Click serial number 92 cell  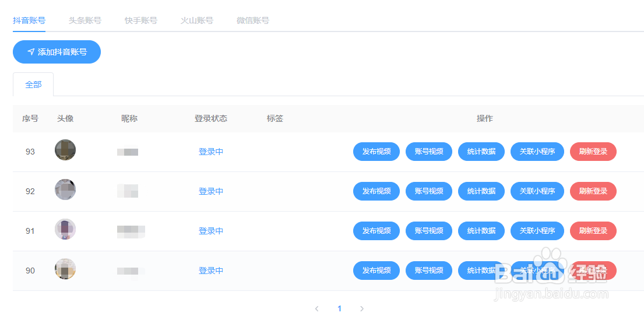(x=30, y=191)
